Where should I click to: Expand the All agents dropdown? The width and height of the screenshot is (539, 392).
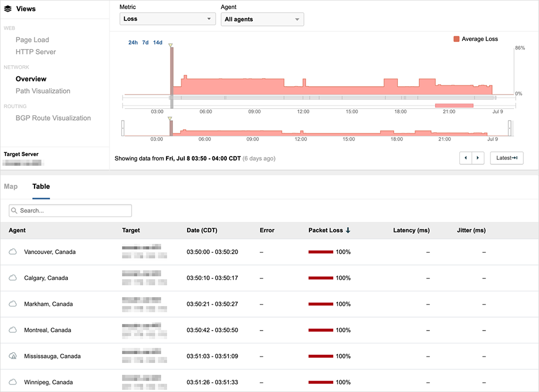coord(262,19)
